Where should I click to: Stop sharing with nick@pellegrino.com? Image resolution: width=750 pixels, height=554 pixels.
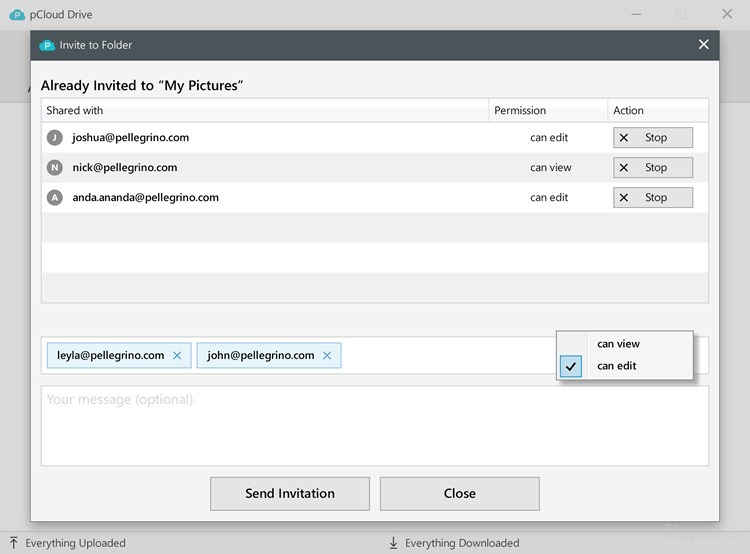pos(652,168)
